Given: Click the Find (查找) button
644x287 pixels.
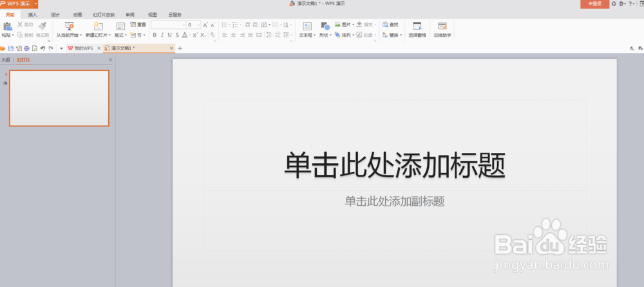Looking at the screenshot, I should click(x=390, y=25).
